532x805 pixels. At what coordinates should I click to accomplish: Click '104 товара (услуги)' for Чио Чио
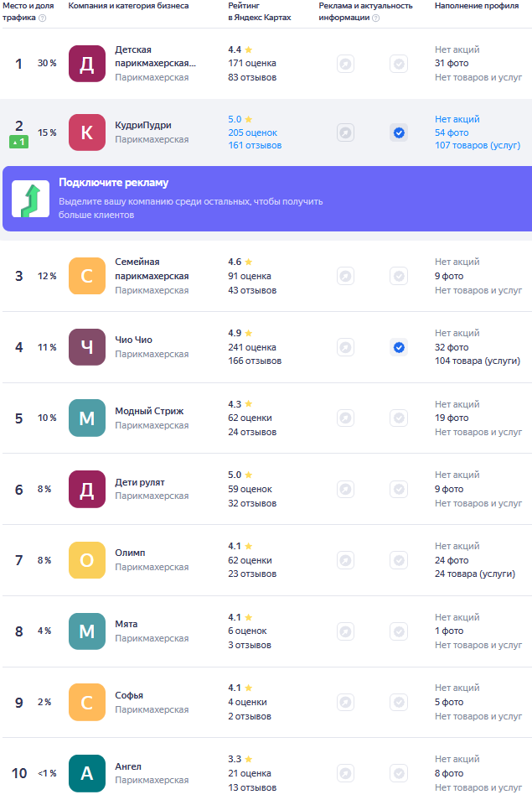[x=478, y=361]
